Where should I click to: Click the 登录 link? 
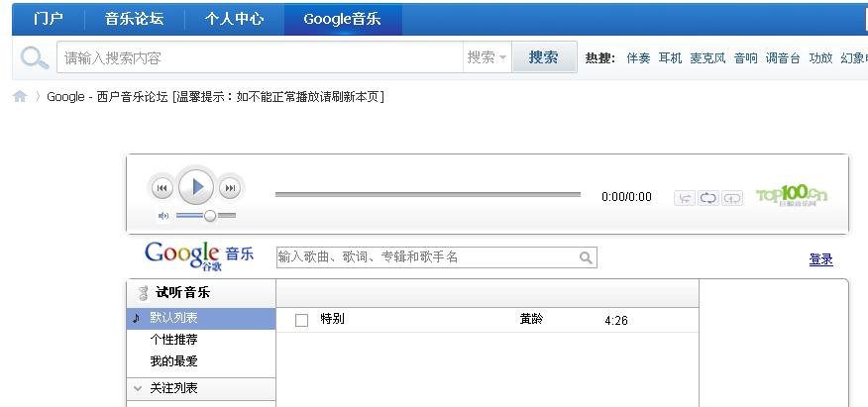pos(821,259)
